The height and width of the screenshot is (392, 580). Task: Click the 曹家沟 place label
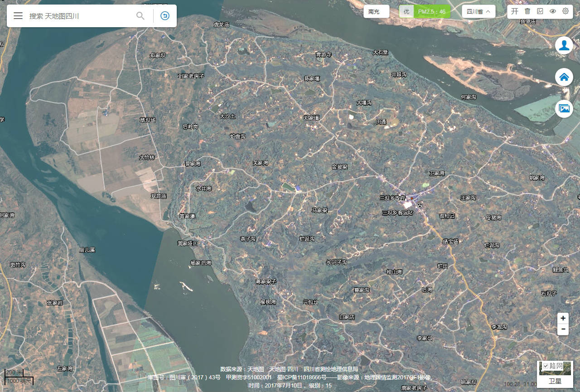coord(362,290)
